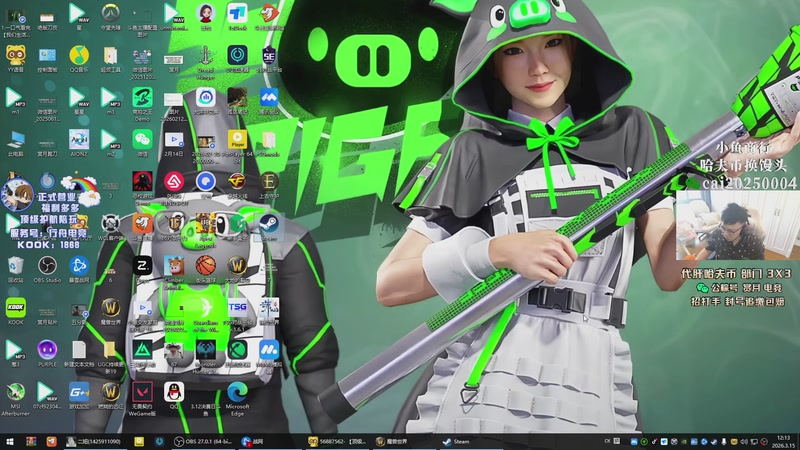Image resolution: width=800 pixels, height=450 pixels.
Task: Open the PURPLE launcher icon
Action: (x=47, y=354)
